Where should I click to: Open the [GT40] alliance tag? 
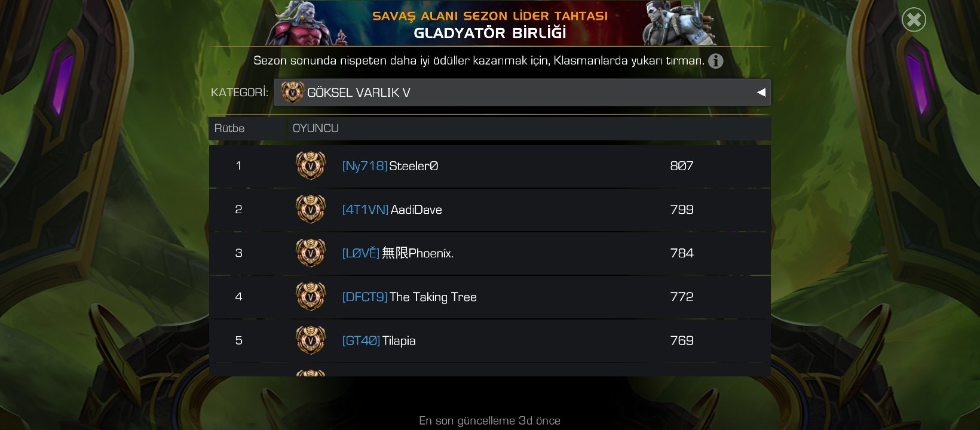(x=361, y=340)
